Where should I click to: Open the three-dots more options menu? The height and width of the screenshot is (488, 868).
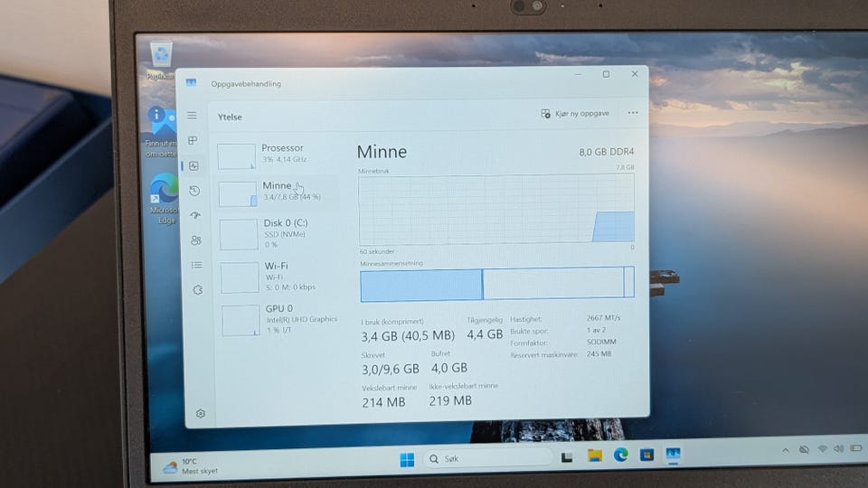click(x=633, y=112)
